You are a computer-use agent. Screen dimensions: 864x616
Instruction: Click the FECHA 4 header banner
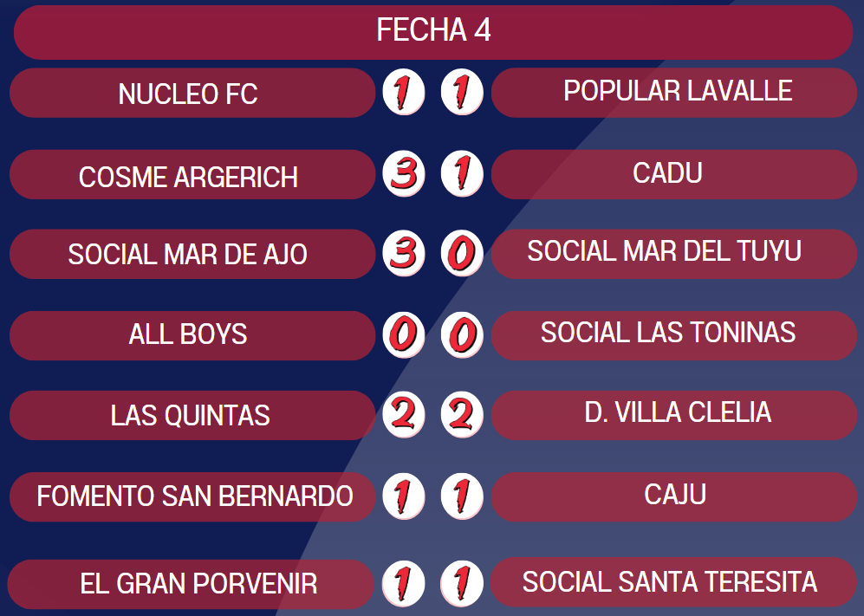433,31
